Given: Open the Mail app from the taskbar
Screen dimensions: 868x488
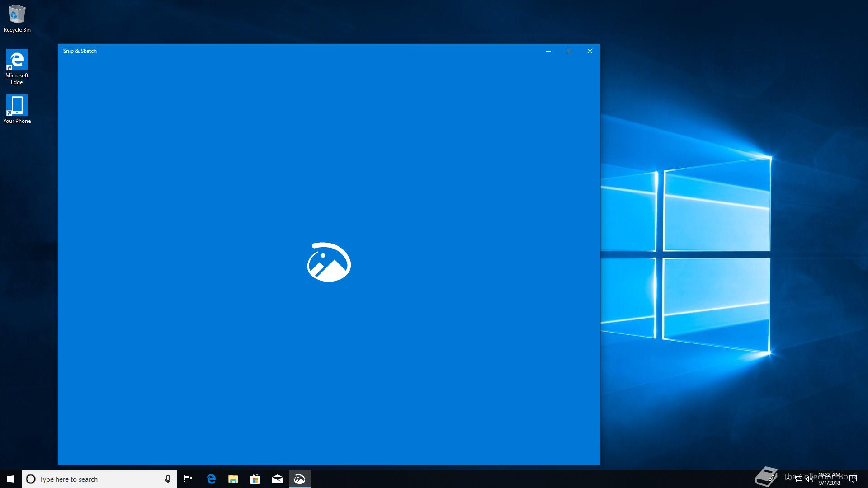Looking at the screenshot, I should [278, 479].
